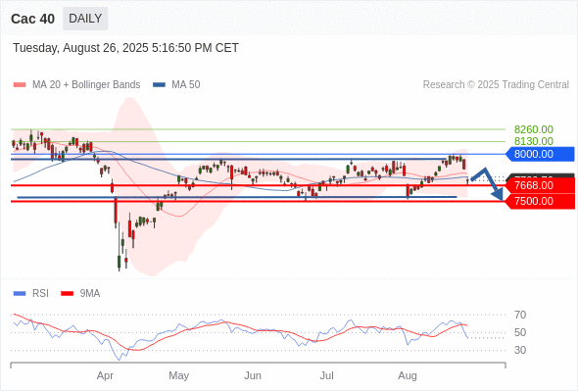The image size is (578, 392).
Task: Click the date and time stamp text
Action: tap(125, 48)
